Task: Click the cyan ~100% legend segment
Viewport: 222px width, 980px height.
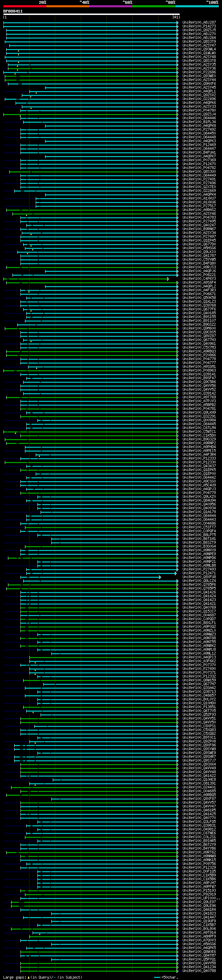Action: pos(197,7)
